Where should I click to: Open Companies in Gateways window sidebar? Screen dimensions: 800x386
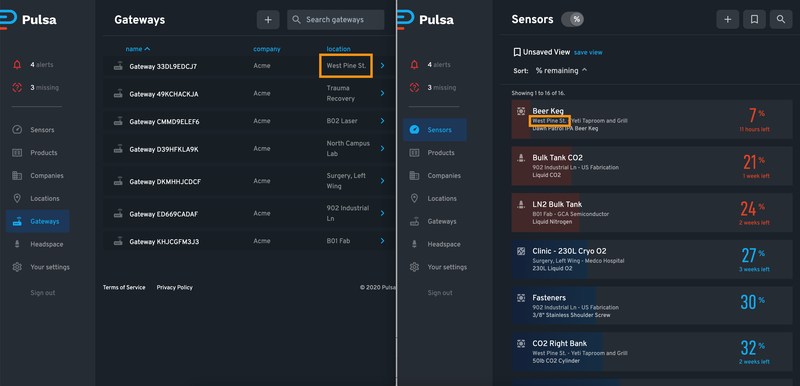point(38,176)
